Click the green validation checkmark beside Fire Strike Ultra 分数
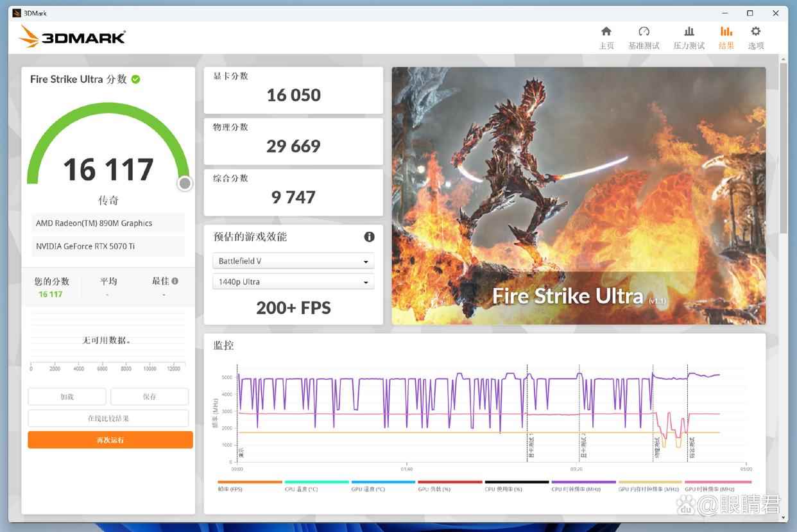The image size is (797, 532). coord(136,80)
